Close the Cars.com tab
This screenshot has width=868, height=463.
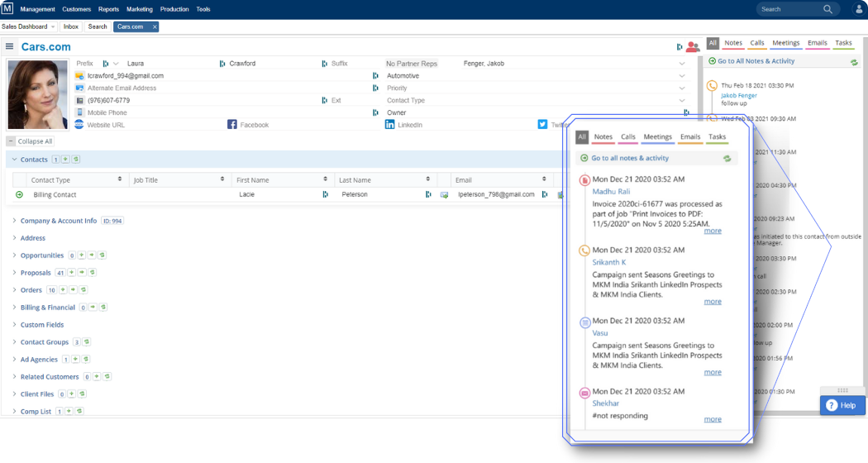155,26
